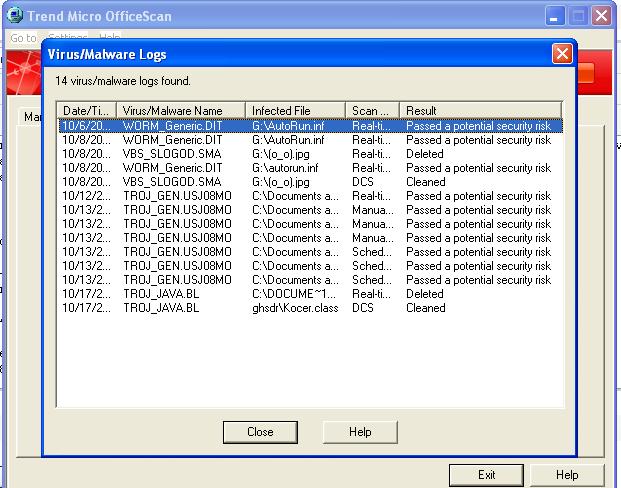The width and height of the screenshot is (621, 488).
Task: Sort by Result column header
Action: (x=480, y=111)
